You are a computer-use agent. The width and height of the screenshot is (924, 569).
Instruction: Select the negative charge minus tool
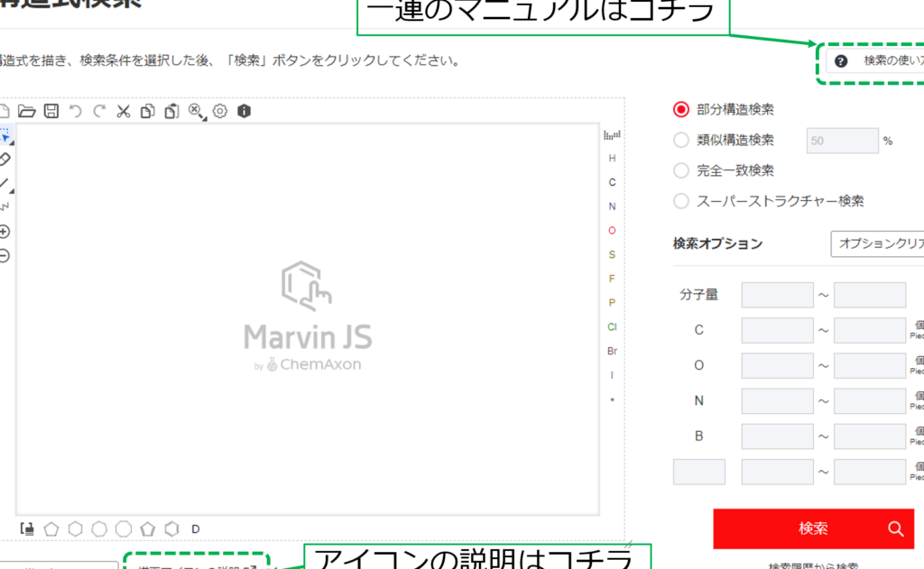[x=5, y=255]
